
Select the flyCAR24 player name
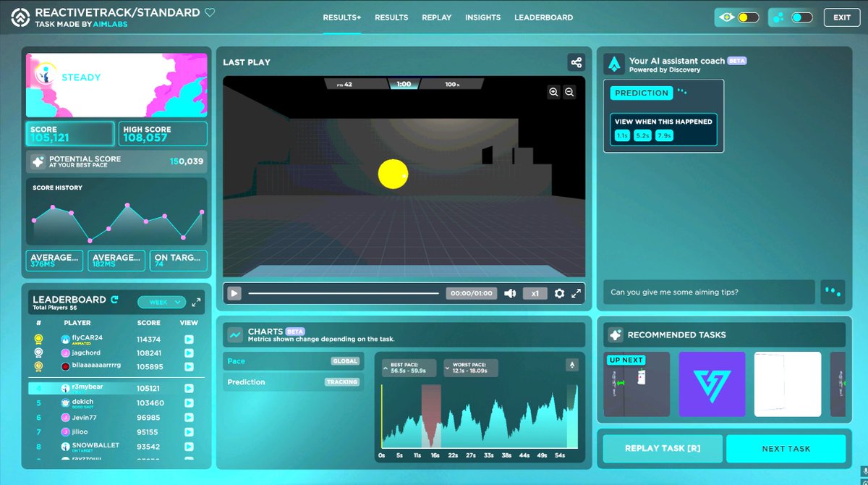click(x=88, y=337)
